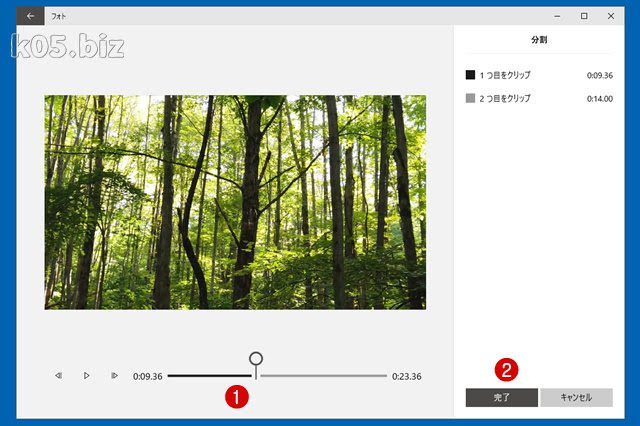The image size is (640, 426).
Task: Maximize the フォト window
Action: (584, 16)
